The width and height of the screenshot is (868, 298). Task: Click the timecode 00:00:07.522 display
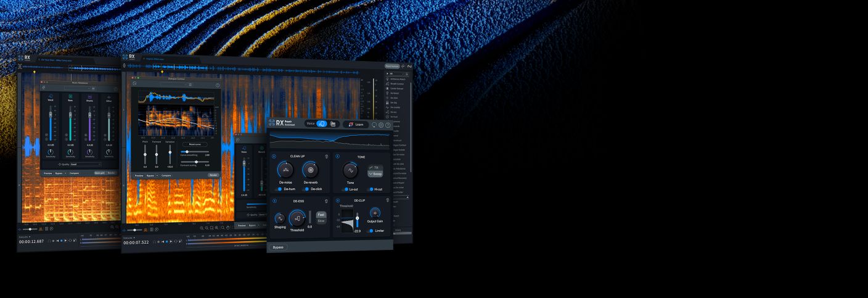click(x=136, y=242)
